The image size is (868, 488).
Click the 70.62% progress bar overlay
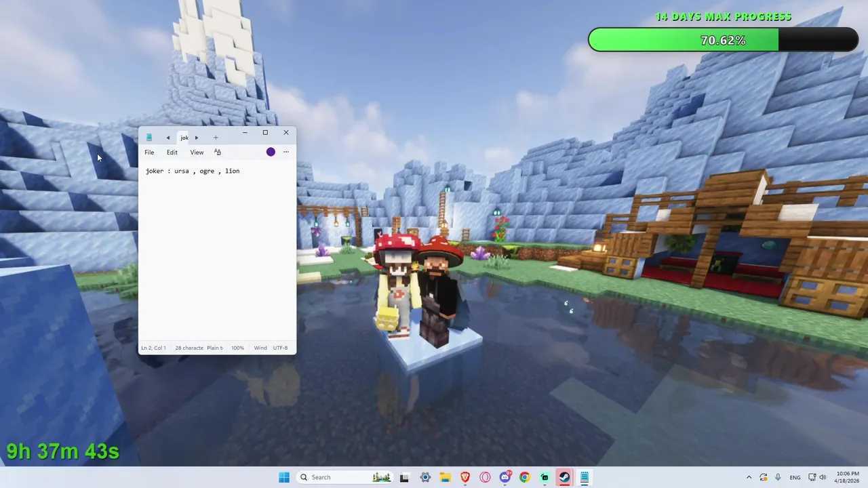pos(723,40)
